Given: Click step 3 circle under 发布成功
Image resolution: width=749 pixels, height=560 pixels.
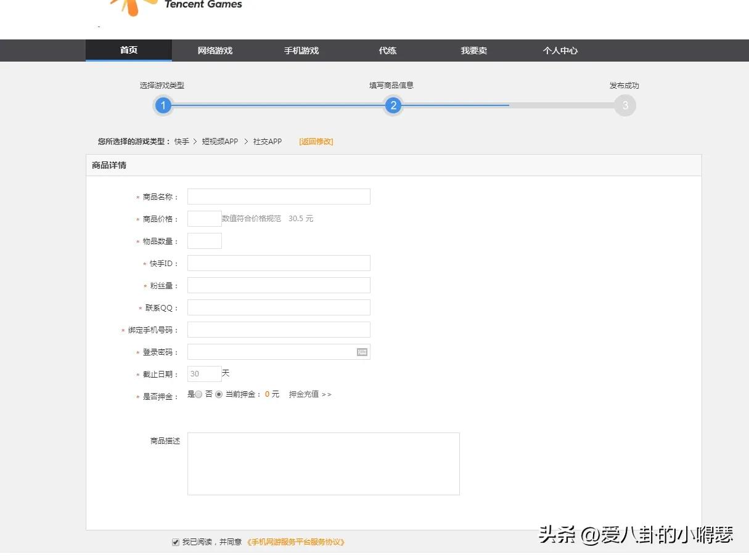Looking at the screenshot, I should click(624, 105).
